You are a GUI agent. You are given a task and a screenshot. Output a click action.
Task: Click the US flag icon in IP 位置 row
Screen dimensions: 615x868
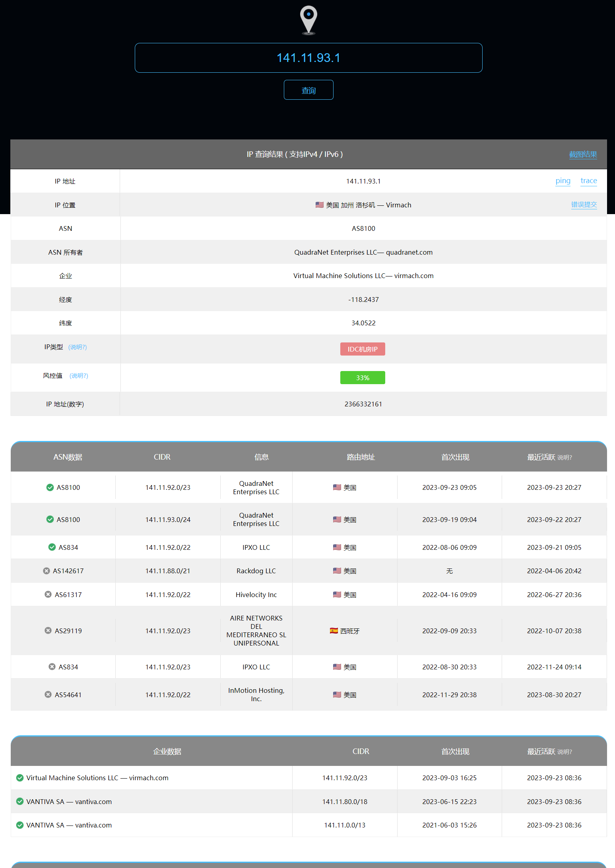pos(319,205)
